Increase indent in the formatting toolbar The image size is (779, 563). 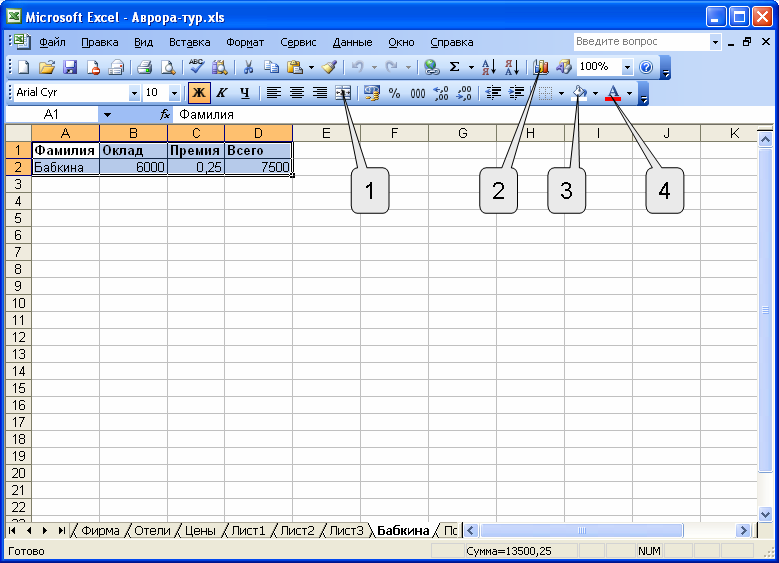tap(516, 92)
